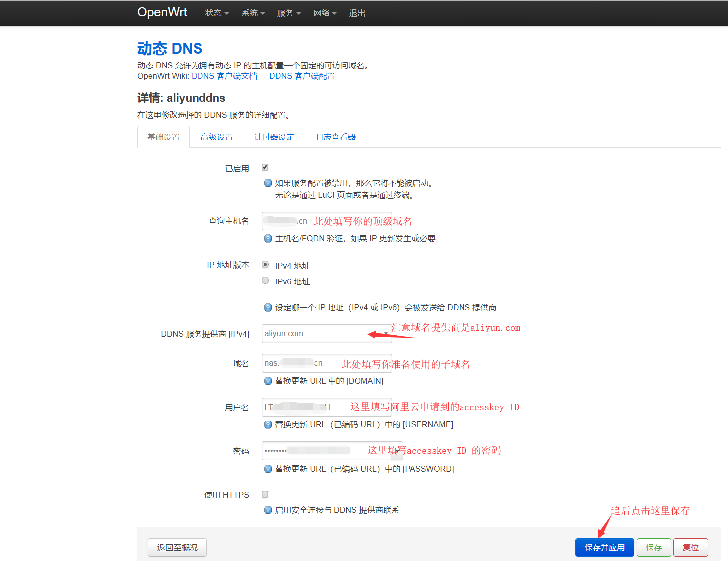Switch to the 高级设置 tab
728x561 pixels.
coord(216,137)
